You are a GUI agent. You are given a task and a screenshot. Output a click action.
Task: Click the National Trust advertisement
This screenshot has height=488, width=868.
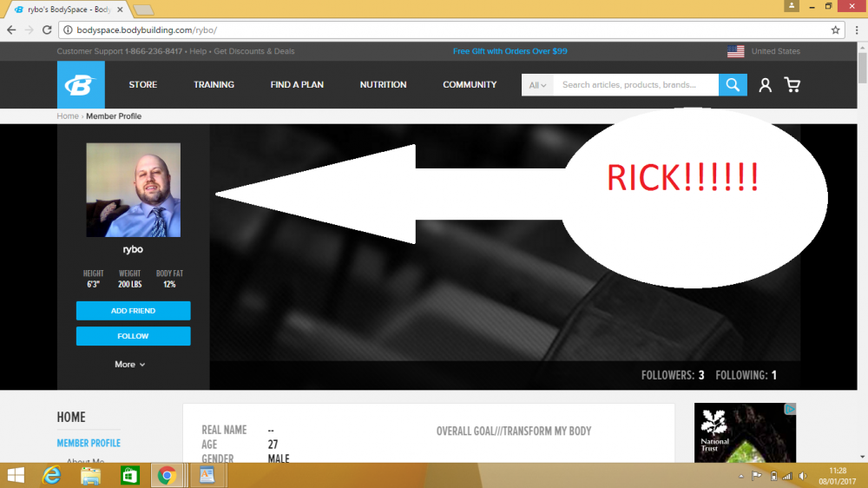coord(745,432)
